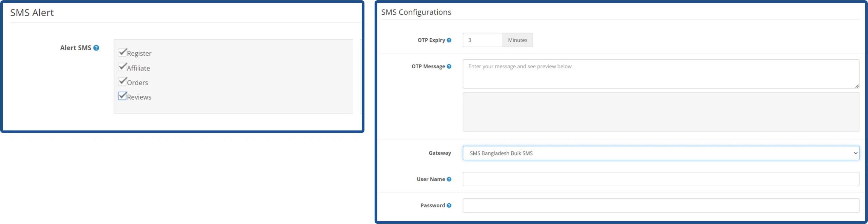Click the OTP Message help icon
Viewport: 868px width, 224px height.
449,67
